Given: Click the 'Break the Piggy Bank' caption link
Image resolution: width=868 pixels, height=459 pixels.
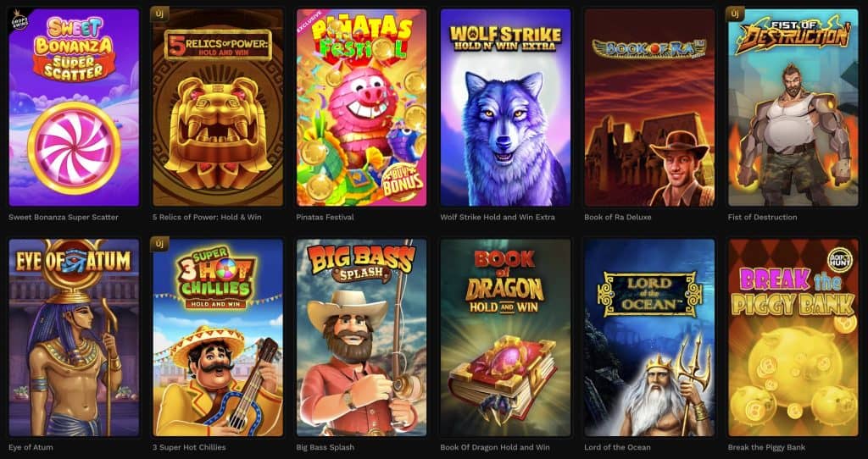Looking at the screenshot, I should click(766, 447).
